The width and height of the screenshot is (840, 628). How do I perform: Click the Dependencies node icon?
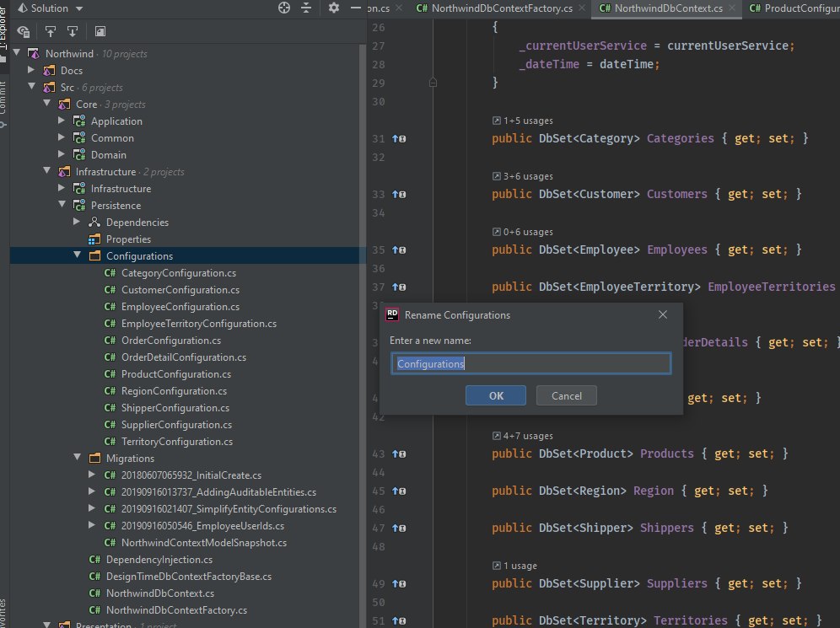[x=94, y=222]
